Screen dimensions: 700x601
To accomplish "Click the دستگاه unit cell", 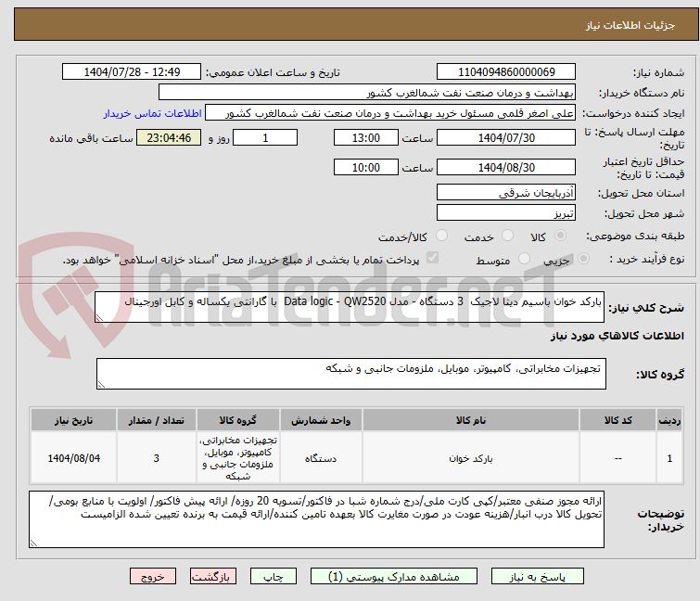I will pos(321,458).
